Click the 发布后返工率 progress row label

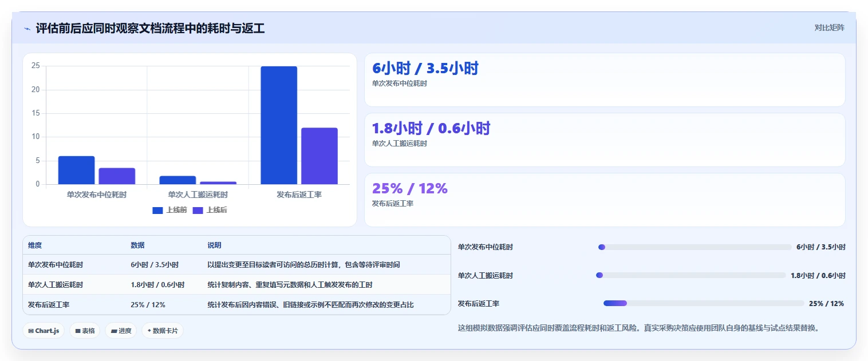(x=479, y=304)
